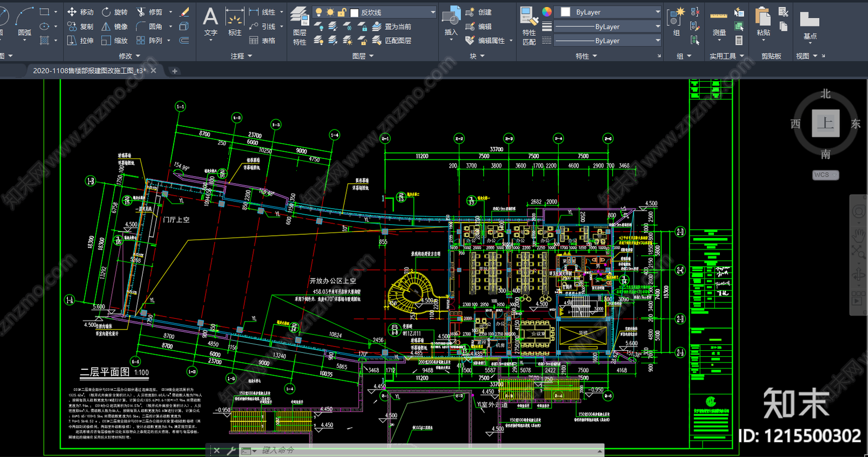Toggle the layer on/off lightbulb icon
The width and height of the screenshot is (868, 457).
319,12
